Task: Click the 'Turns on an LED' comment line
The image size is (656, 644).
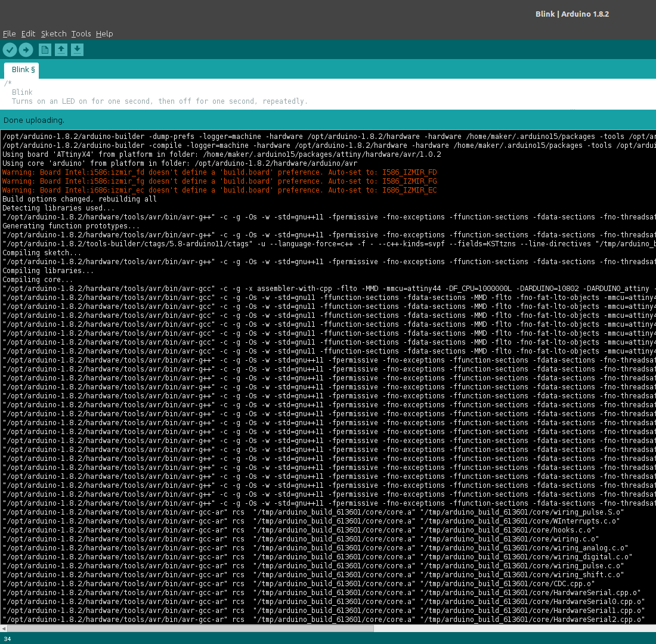Action: 159,101
